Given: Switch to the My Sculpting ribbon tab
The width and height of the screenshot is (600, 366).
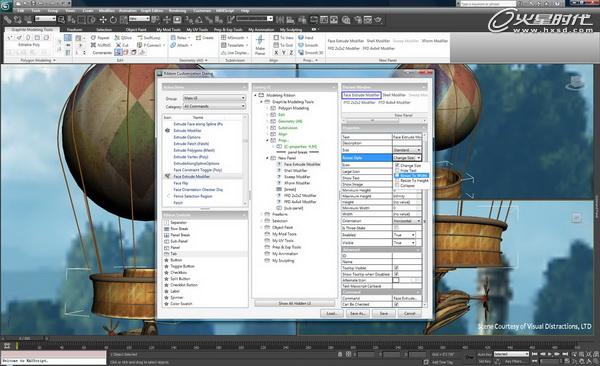Looking at the screenshot, I should click(290, 29).
